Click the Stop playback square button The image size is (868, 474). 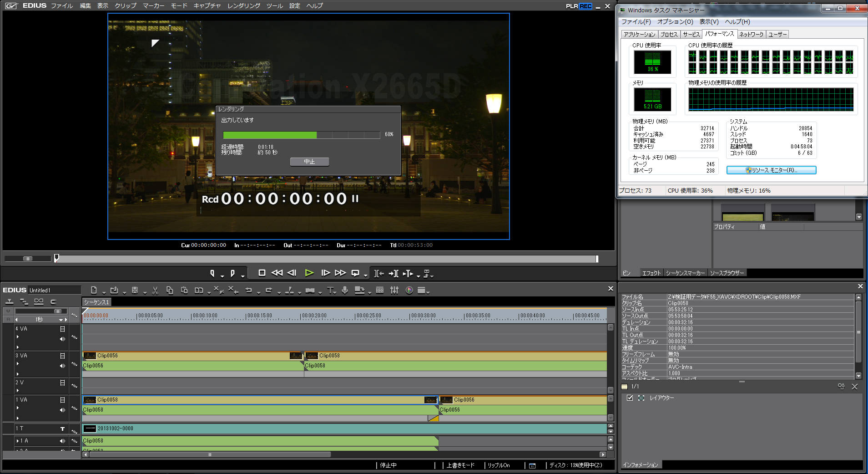(x=262, y=273)
